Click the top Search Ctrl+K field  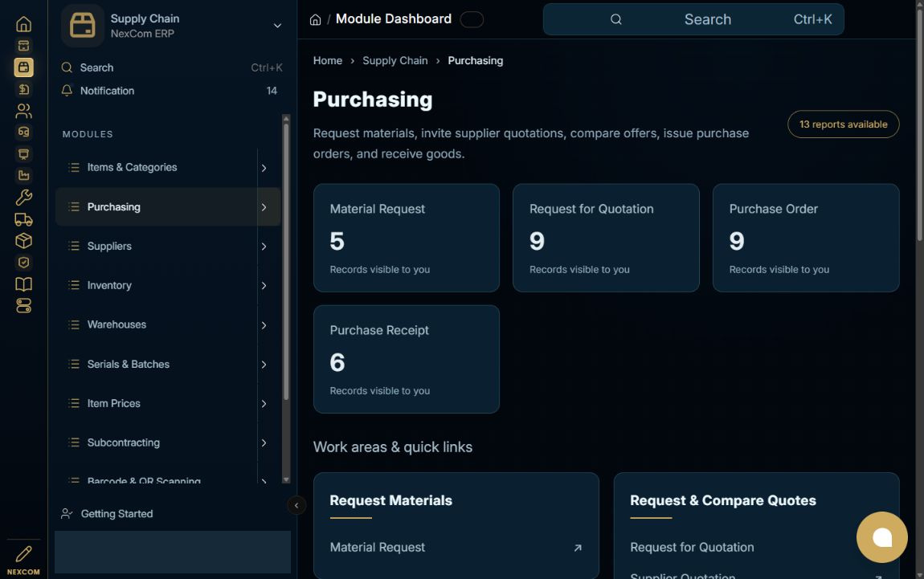coord(693,19)
